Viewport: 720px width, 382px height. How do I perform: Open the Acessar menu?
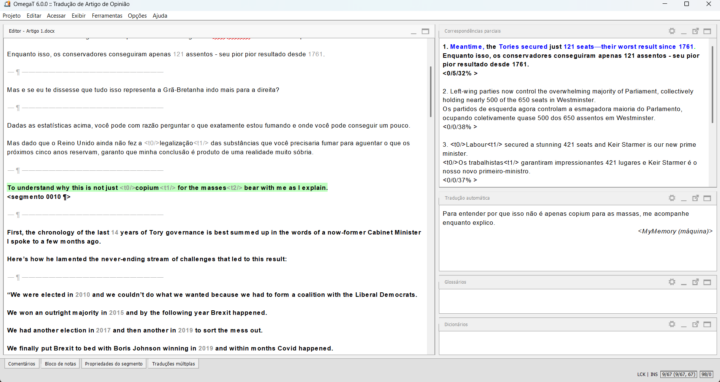point(56,16)
